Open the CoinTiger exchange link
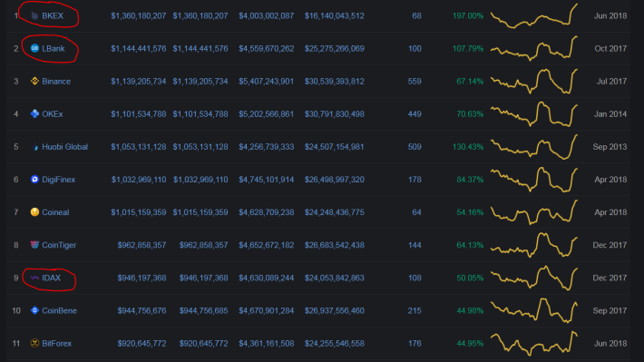644x362 pixels. point(59,245)
